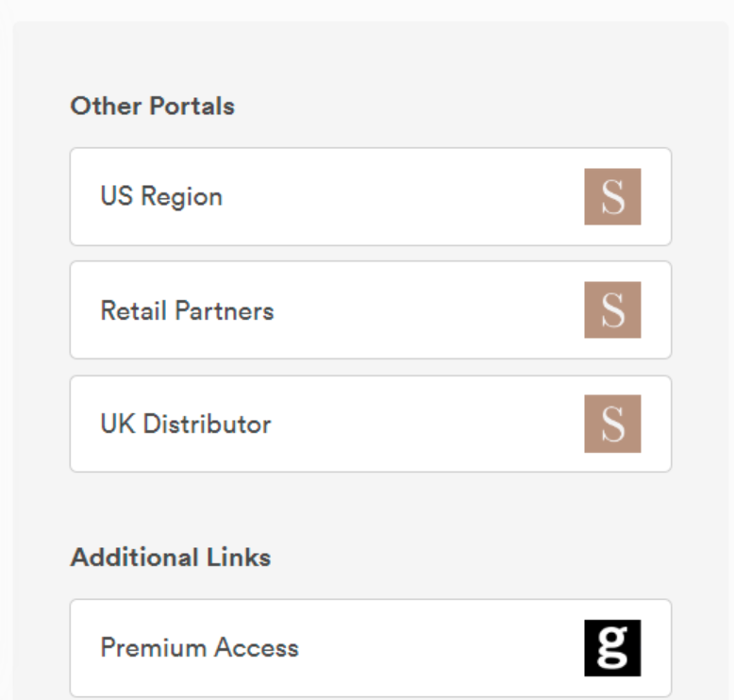Select the UK Distributor text label
734x700 pixels.
click(x=186, y=424)
